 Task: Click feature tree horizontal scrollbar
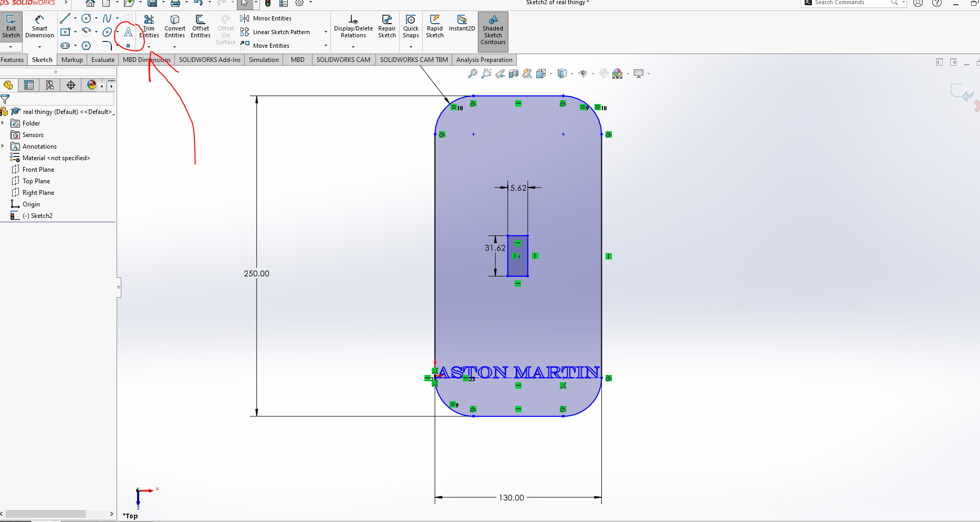46,514
